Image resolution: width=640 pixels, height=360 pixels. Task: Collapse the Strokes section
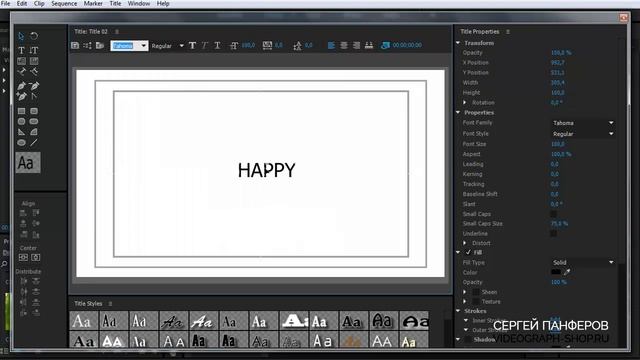[x=458, y=311]
